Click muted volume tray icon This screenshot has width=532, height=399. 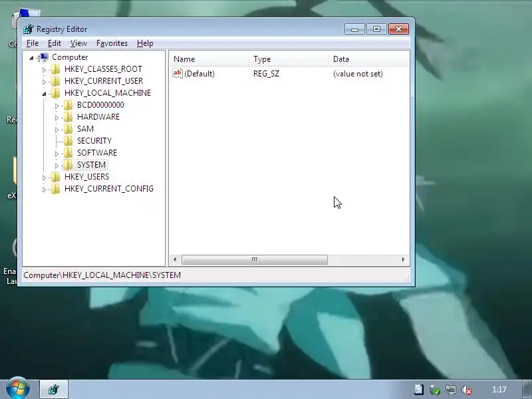tap(467, 390)
